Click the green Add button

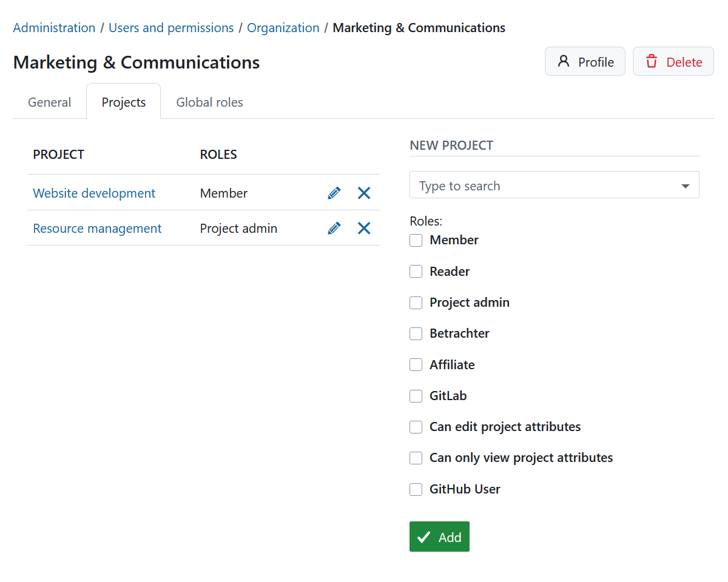(439, 537)
